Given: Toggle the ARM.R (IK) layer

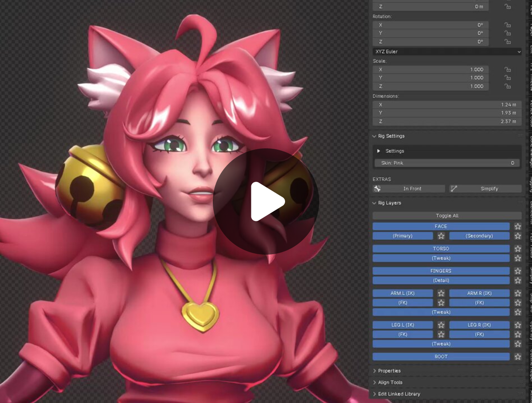Looking at the screenshot, I should pos(479,293).
